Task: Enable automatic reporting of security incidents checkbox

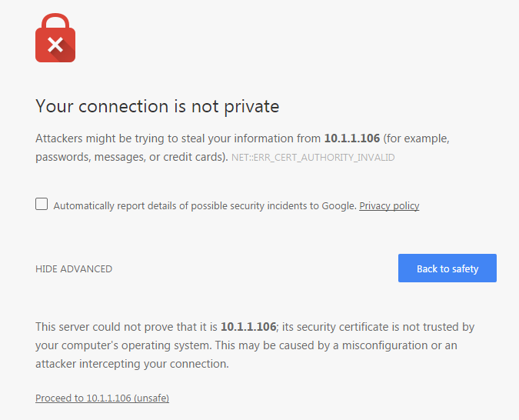Action: click(42, 205)
